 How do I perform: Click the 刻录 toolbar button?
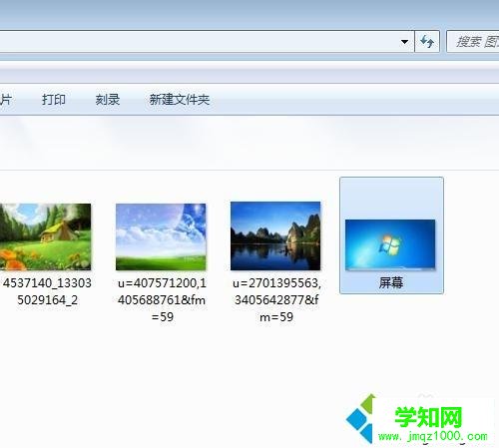108,100
